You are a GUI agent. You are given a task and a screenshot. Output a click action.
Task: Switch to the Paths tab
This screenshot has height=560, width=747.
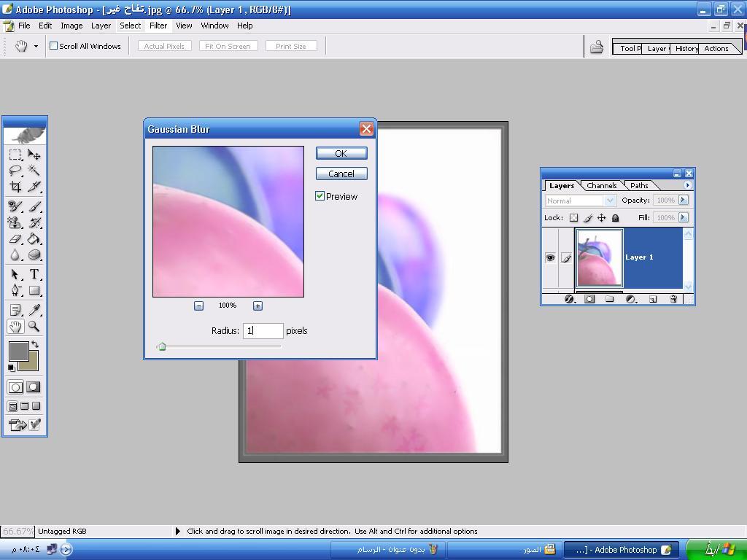pyautogui.click(x=639, y=186)
